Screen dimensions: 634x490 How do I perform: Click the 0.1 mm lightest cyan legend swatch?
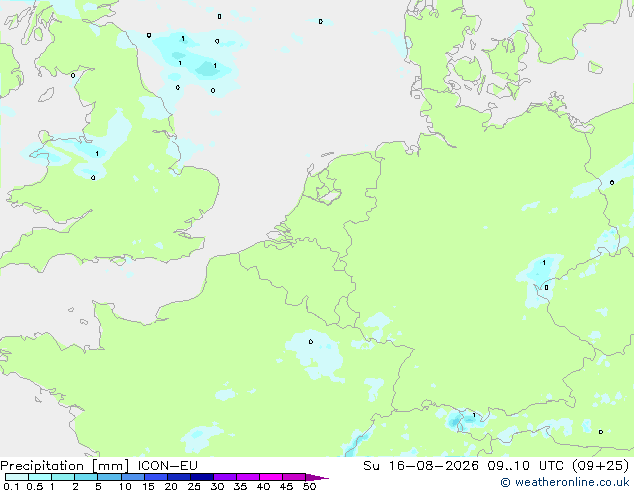(x=17, y=477)
